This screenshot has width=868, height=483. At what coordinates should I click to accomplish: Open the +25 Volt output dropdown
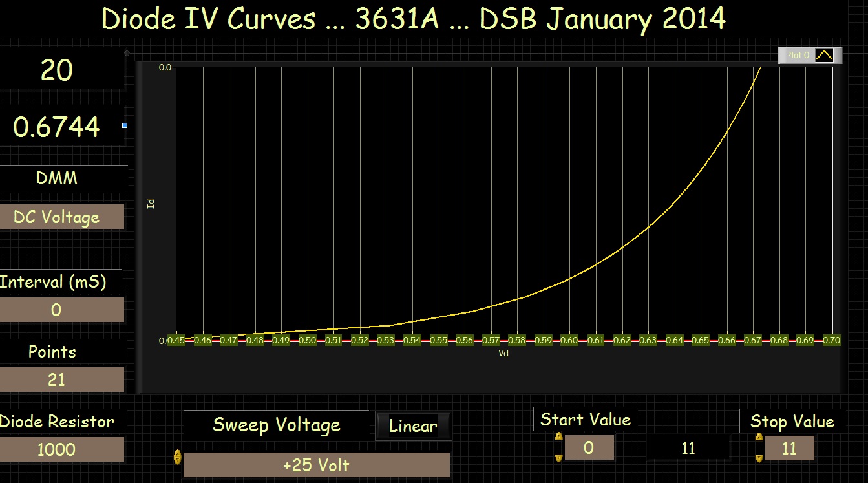point(316,465)
